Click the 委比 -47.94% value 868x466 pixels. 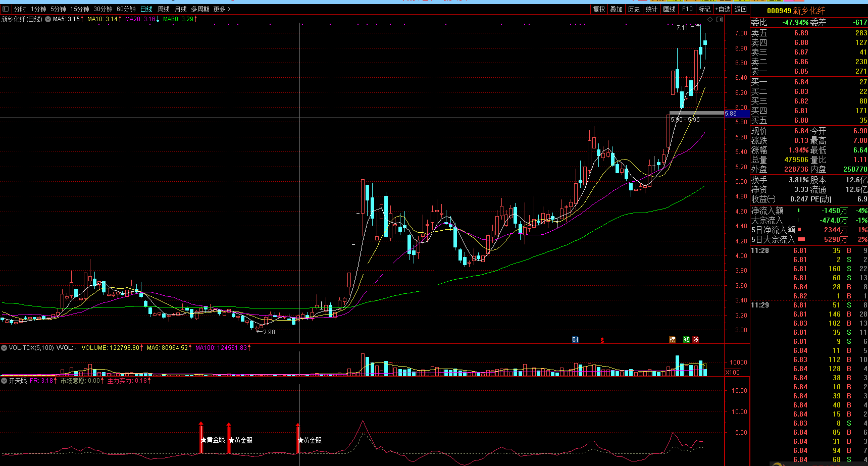point(796,22)
